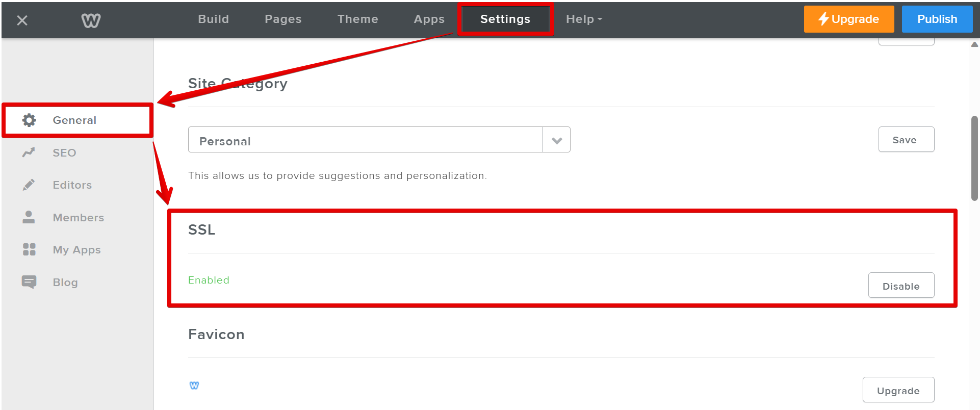Go to the Apps tab

coord(429,19)
